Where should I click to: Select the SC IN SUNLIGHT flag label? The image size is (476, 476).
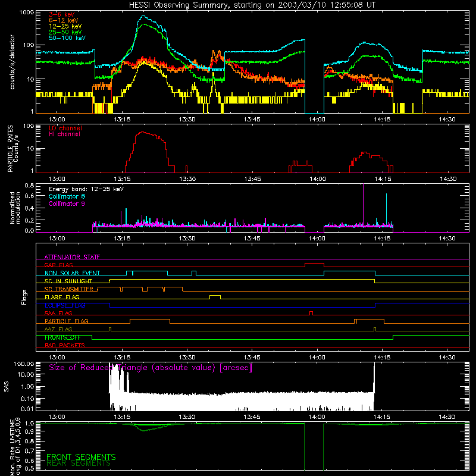(68, 281)
